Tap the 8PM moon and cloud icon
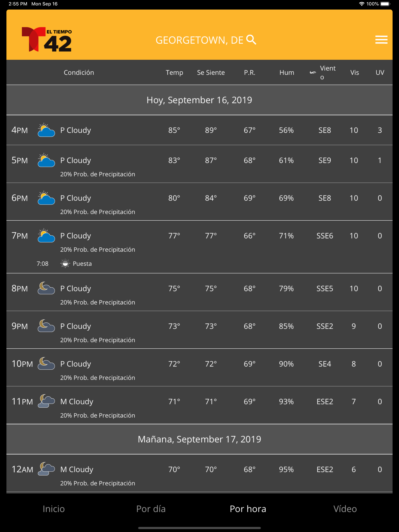 tap(46, 288)
